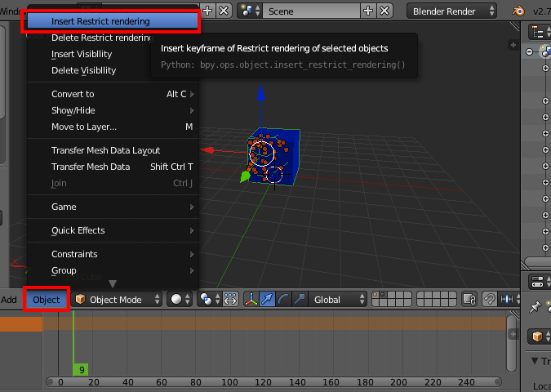Open the outliner editor type icon

[x=540, y=32]
